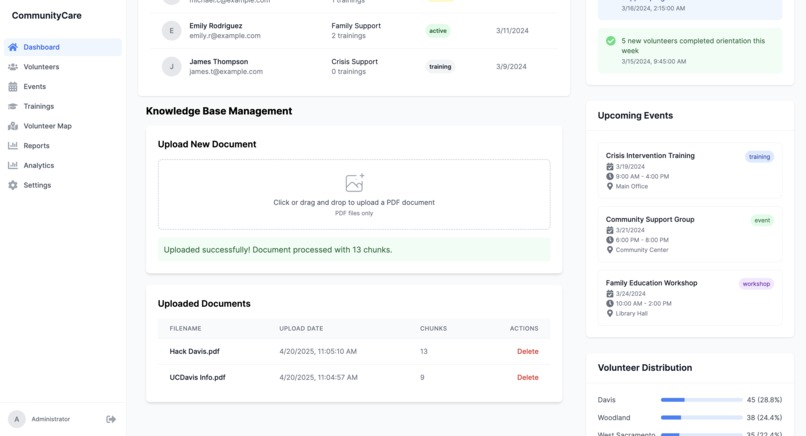Screen dimensions: 806x436
Task: Click clock icon beside 10:00 AM - 2:00 PM
Action: (610, 303)
